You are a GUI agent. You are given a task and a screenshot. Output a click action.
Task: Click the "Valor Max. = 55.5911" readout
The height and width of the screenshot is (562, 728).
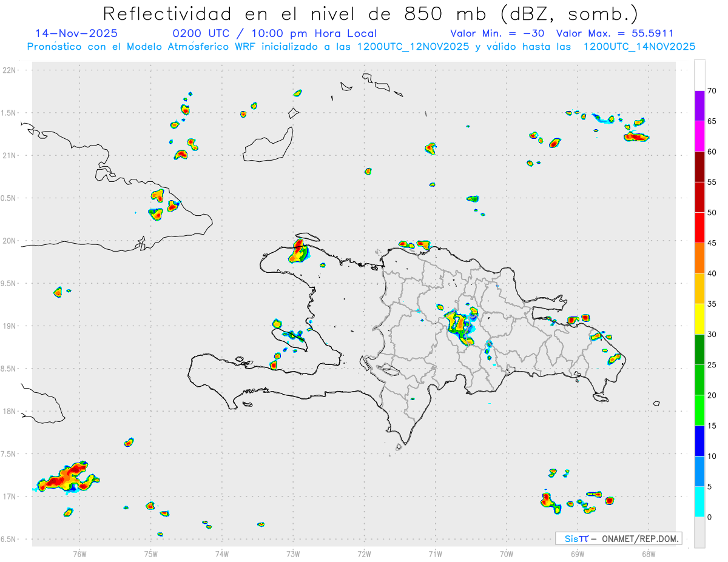[615, 33]
